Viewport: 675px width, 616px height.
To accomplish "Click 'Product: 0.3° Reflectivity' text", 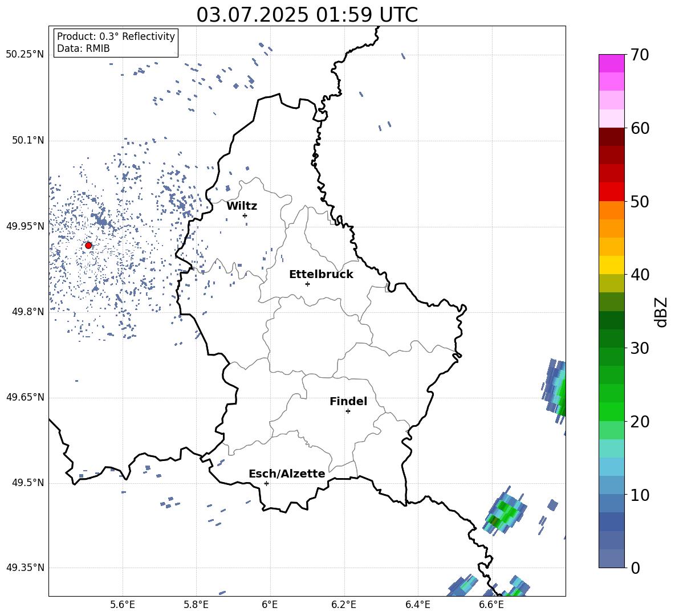I will click(x=116, y=36).
